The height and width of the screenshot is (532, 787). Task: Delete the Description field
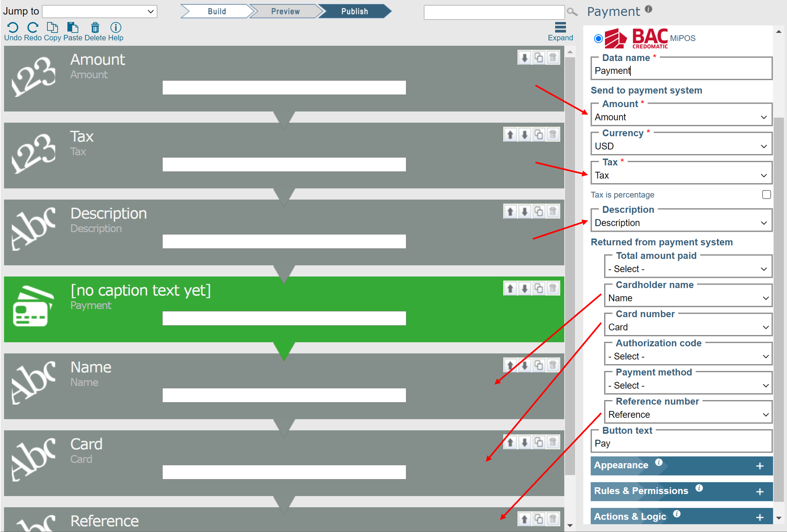tap(553, 212)
